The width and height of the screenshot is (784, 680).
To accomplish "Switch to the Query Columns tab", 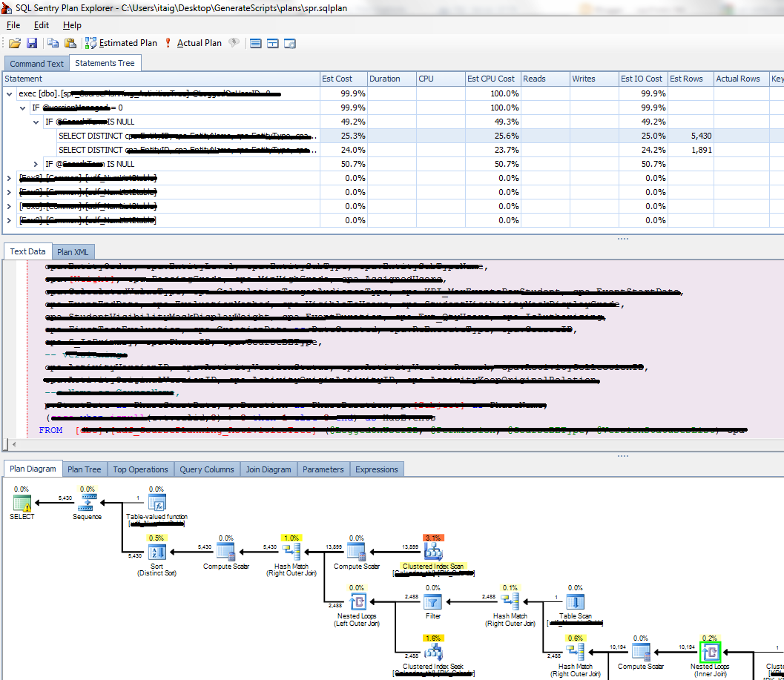I will click(x=207, y=469).
